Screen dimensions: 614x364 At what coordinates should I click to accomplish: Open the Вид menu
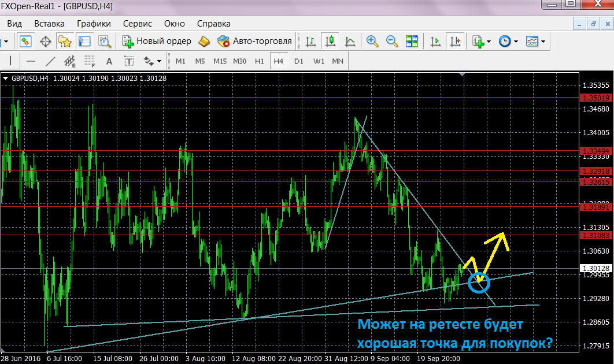tap(14, 24)
